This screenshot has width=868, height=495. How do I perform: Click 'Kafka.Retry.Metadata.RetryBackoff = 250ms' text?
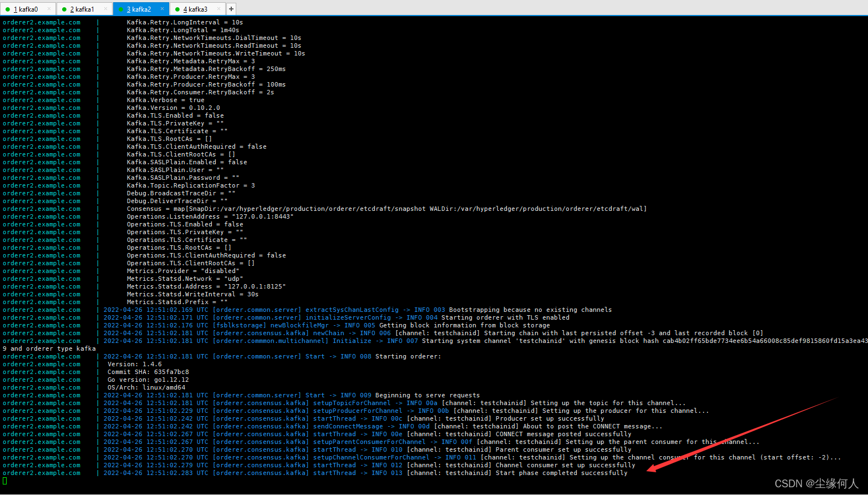click(206, 69)
